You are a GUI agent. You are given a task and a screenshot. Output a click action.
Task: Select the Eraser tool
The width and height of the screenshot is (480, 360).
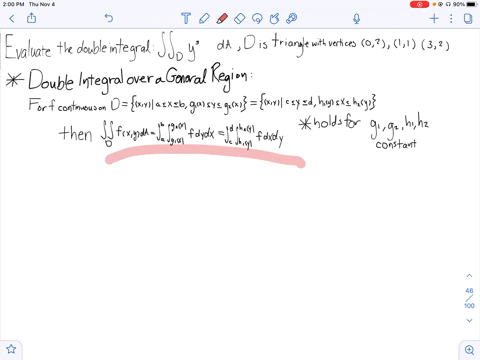point(240,18)
